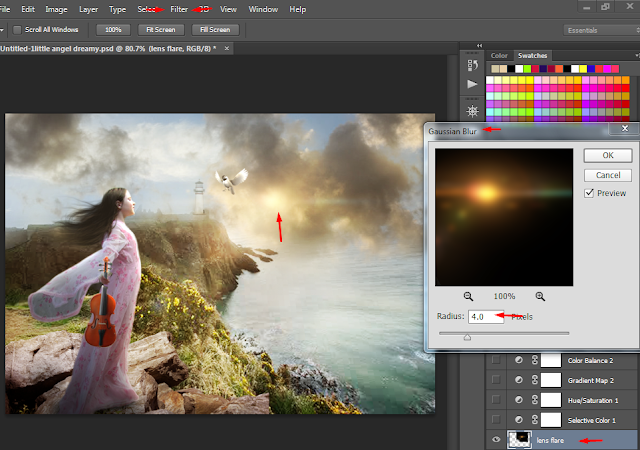
Task: Pick the lime green recent swatch
Action: click(x=527, y=69)
